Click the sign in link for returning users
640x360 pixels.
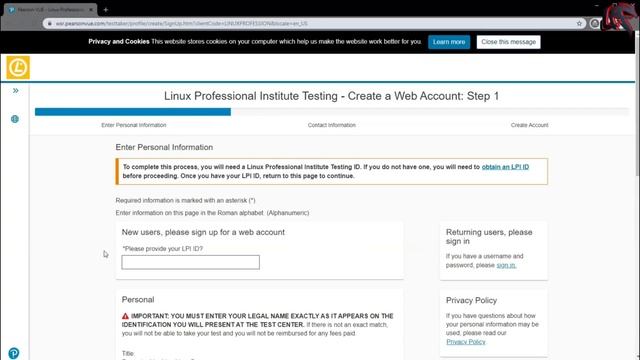point(506,265)
